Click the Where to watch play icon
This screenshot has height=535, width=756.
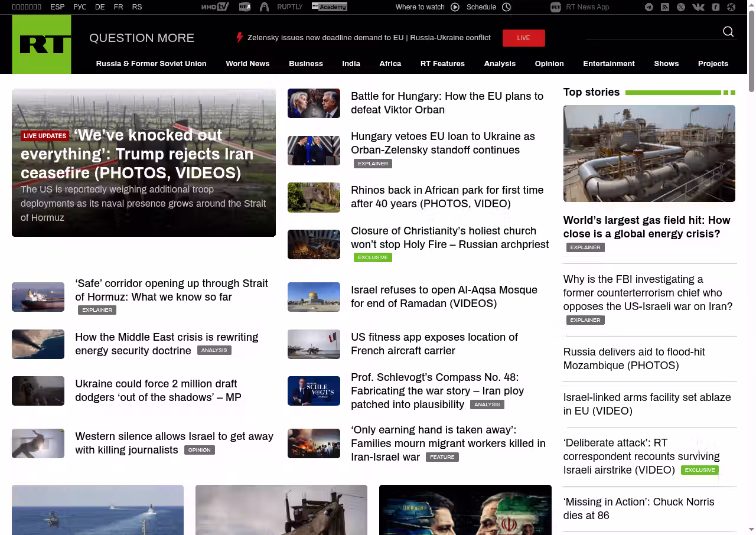[455, 7]
